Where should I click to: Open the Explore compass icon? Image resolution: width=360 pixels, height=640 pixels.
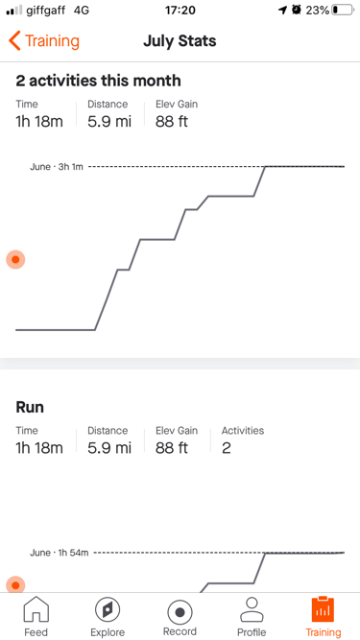point(107,609)
